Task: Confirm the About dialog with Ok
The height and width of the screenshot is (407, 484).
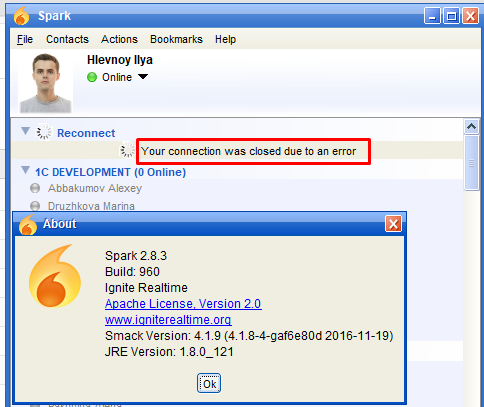Action: coord(209,383)
